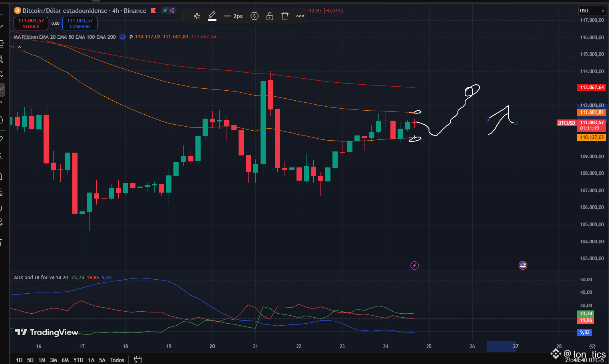The image size is (609, 364).
Task: Click the purple share nodes icon
Action: pos(172,10)
